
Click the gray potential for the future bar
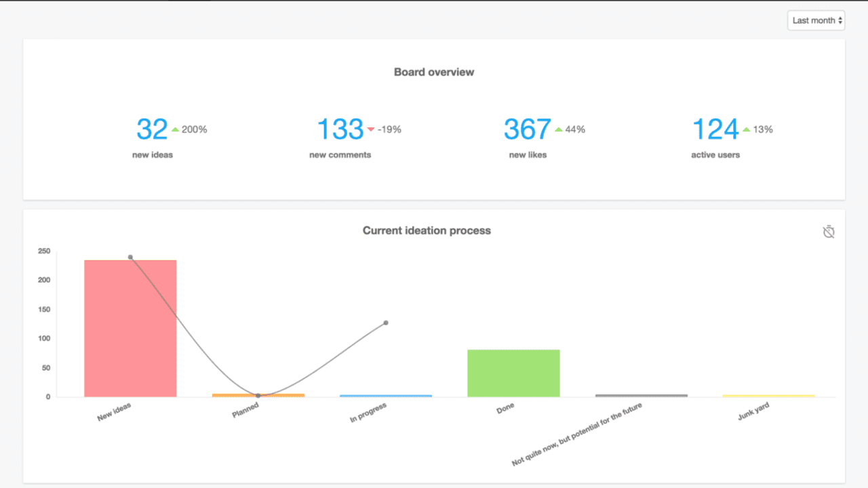coord(641,395)
